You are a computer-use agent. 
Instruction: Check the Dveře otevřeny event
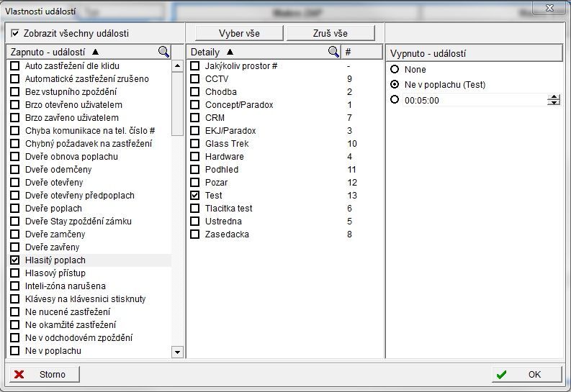[x=14, y=183]
